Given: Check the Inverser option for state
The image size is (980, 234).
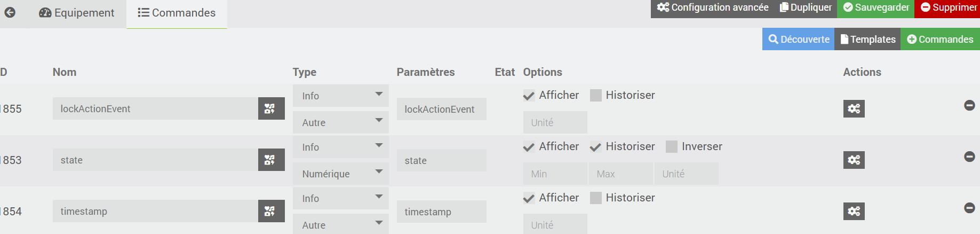Looking at the screenshot, I should pyautogui.click(x=672, y=146).
